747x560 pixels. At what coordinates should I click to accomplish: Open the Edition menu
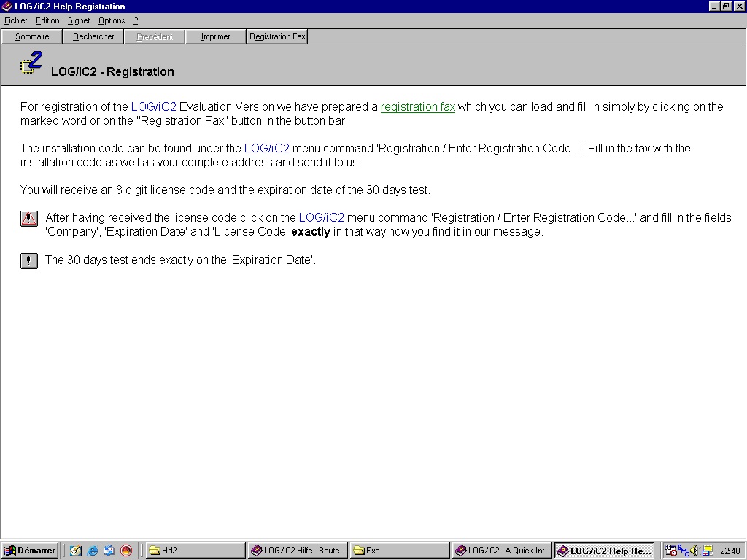[x=47, y=20]
